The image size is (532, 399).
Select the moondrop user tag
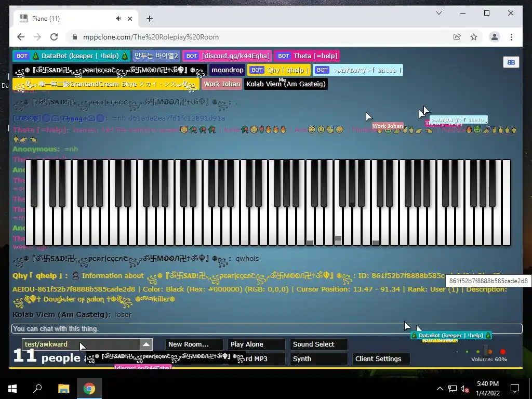coord(228,70)
